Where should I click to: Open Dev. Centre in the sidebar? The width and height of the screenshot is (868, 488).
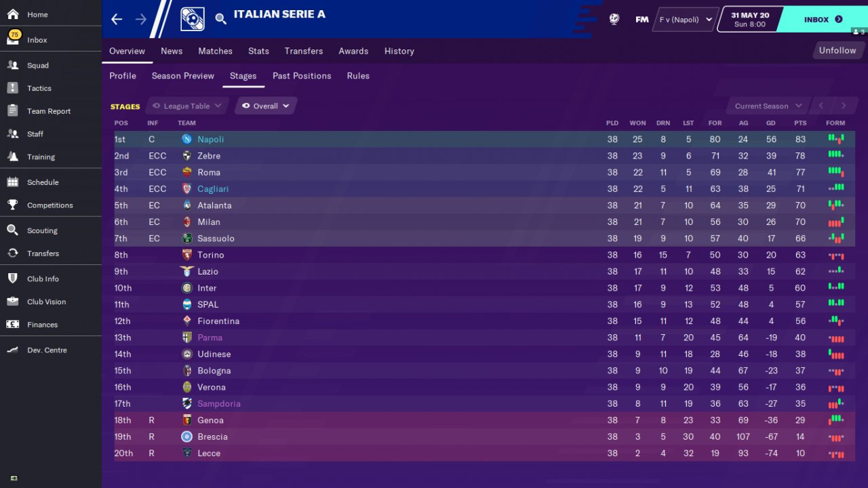coord(47,350)
